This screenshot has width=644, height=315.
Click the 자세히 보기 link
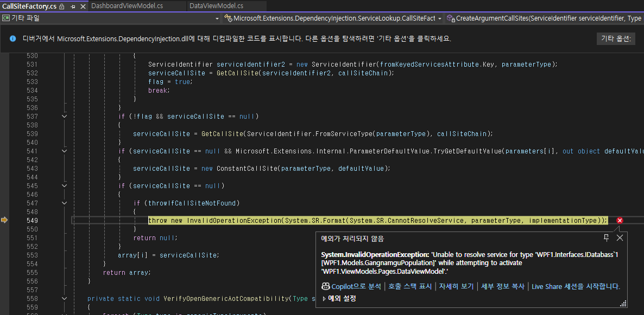click(x=456, y=286)
